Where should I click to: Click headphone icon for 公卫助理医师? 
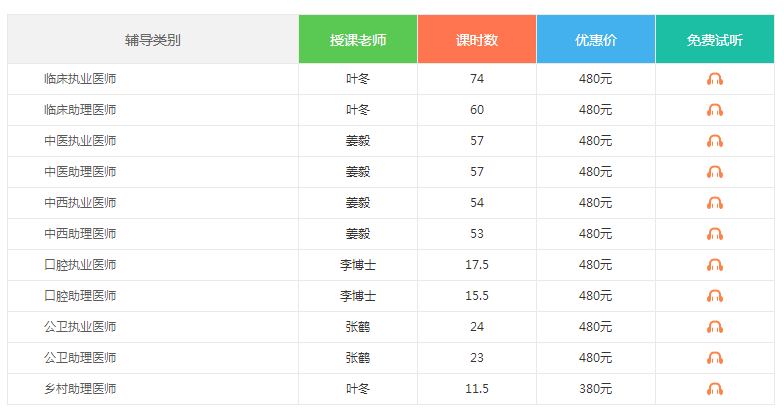(715, 358)
